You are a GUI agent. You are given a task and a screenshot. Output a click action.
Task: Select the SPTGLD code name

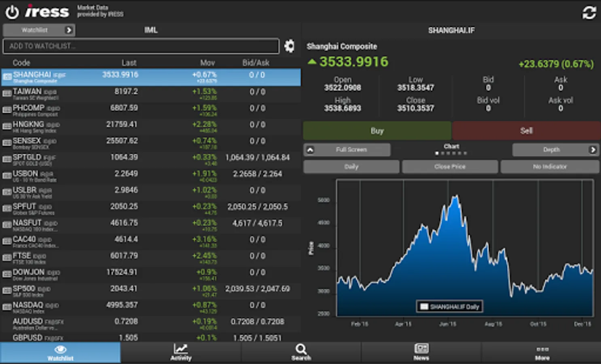click(x=27, y=157)
